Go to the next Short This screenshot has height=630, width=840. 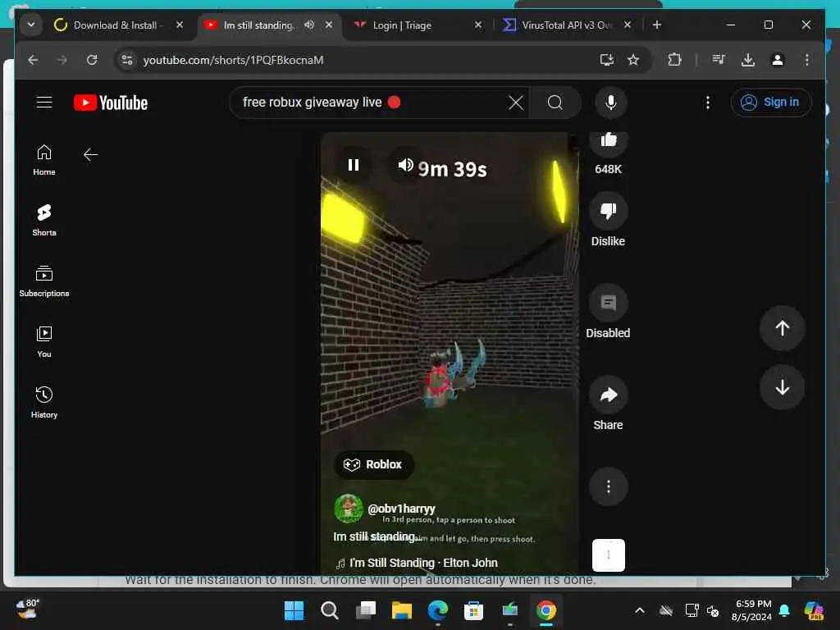click(x=782, y=387)
